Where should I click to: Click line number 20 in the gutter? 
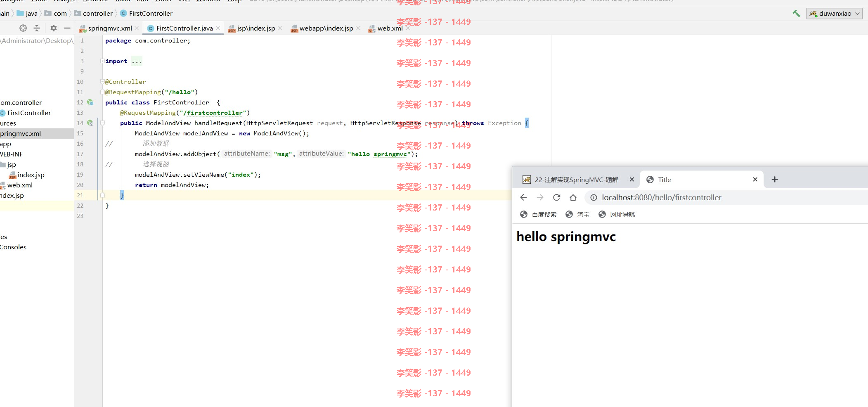(80, 185)
